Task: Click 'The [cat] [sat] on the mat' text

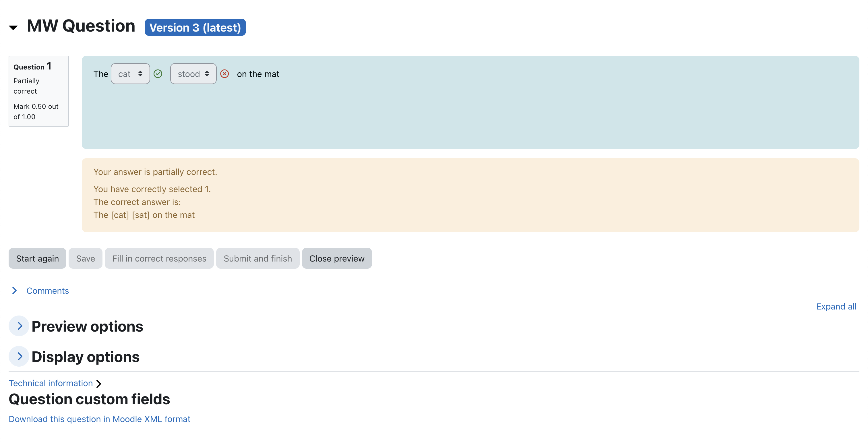Action: click(144, 215)
